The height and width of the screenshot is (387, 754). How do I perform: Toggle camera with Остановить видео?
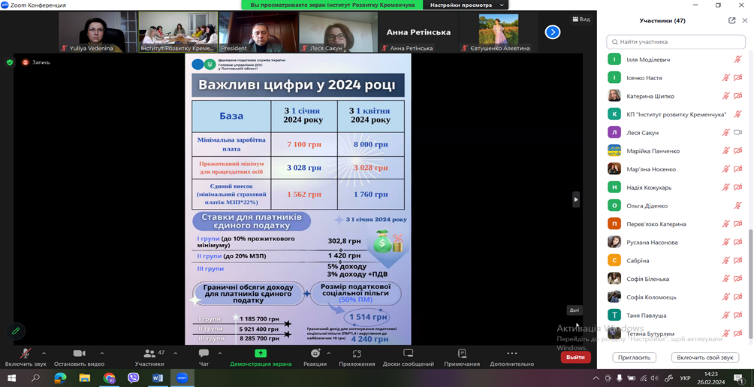pos(79,357)
